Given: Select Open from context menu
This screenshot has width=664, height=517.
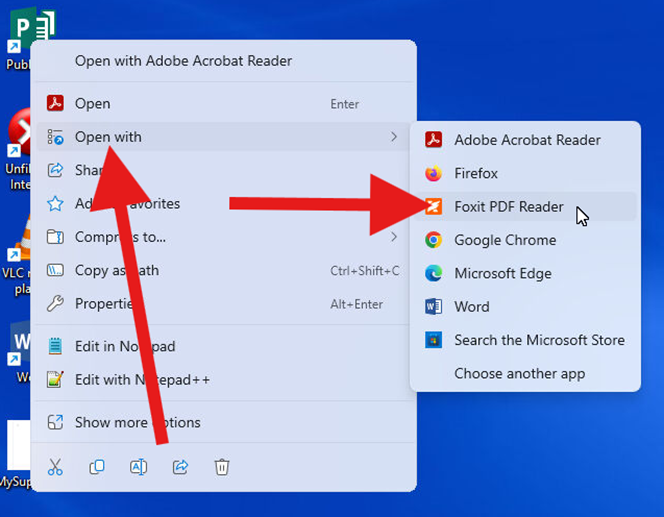Looking at the screenshot, I should (x=92, y=104).
